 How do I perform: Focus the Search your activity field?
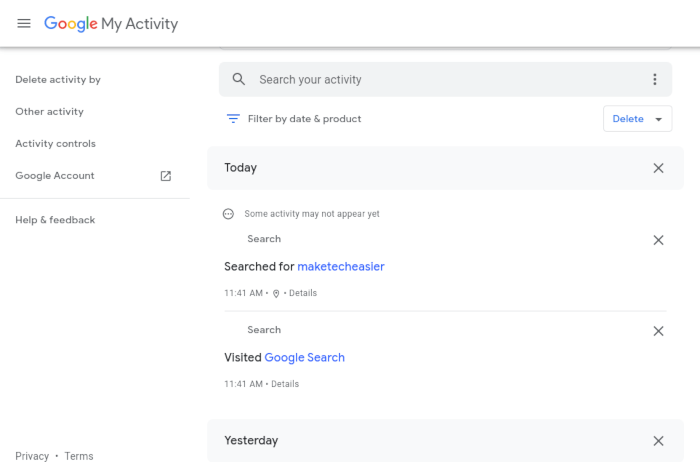coord(445,79)
